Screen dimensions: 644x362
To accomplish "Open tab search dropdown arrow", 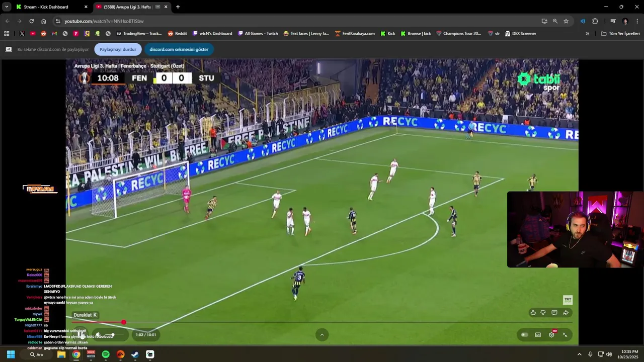I will (7, 7).
